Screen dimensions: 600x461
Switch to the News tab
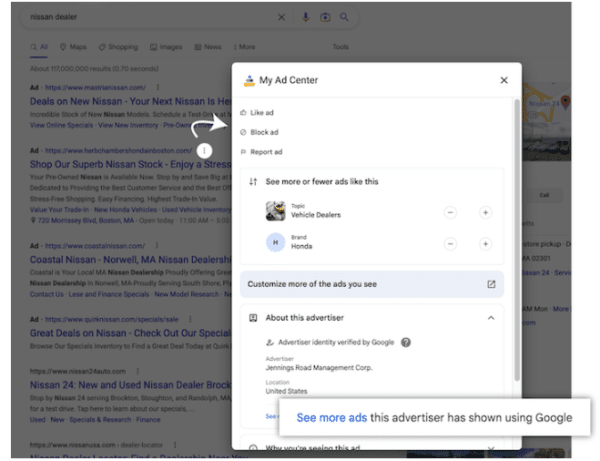point(208,47)
